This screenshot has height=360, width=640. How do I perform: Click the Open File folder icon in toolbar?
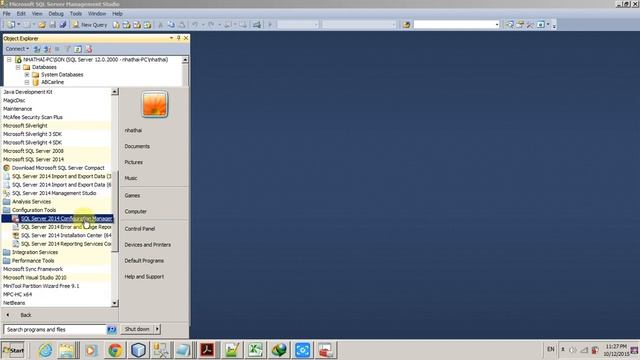click(x=42, y=25)
